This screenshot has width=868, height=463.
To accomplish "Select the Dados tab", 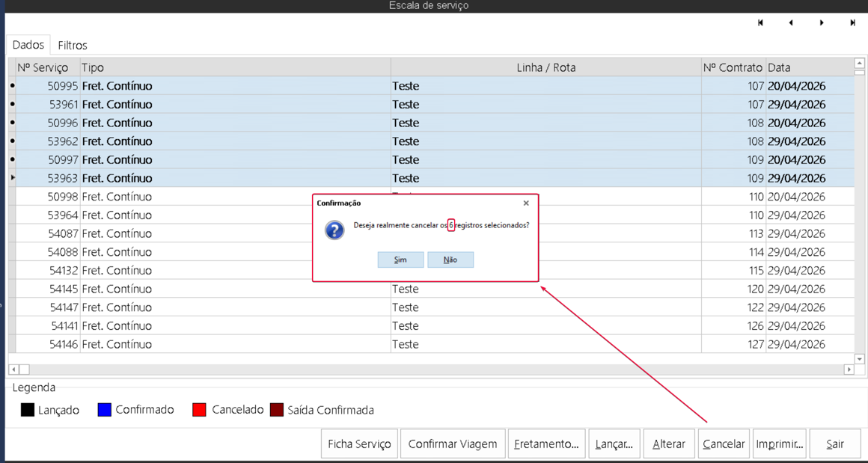I will point(28,45).
